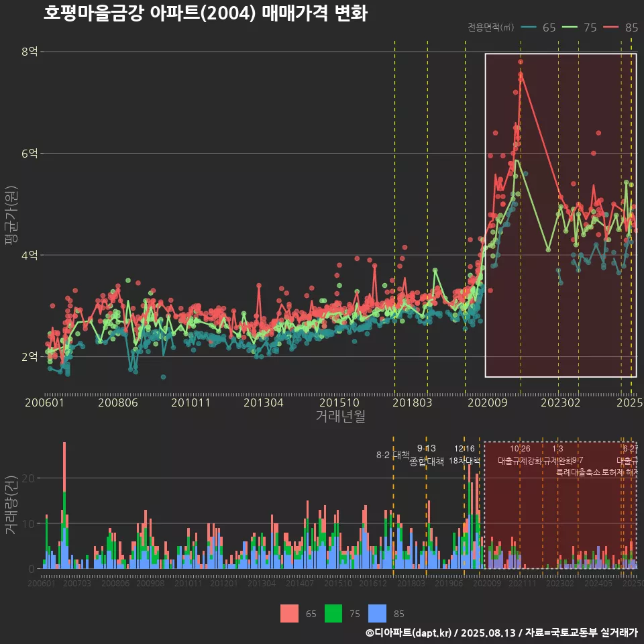
Task: Click 200601 on the price chart x-axis
Action: (x=44, y=402)
